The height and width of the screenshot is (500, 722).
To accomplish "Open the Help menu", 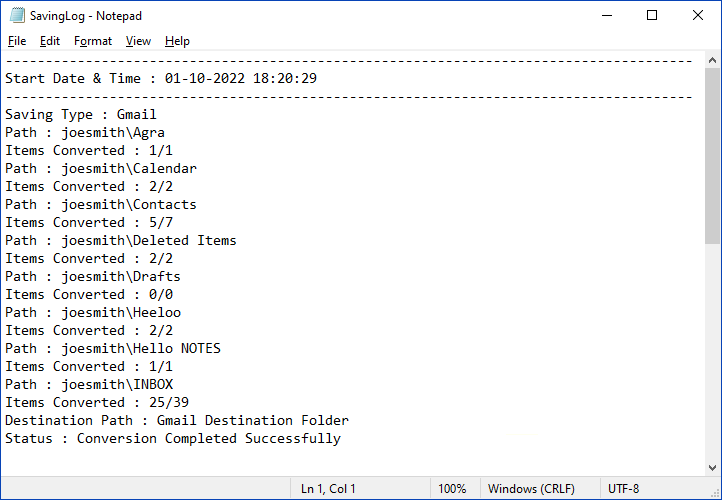I will pos(177,41).
